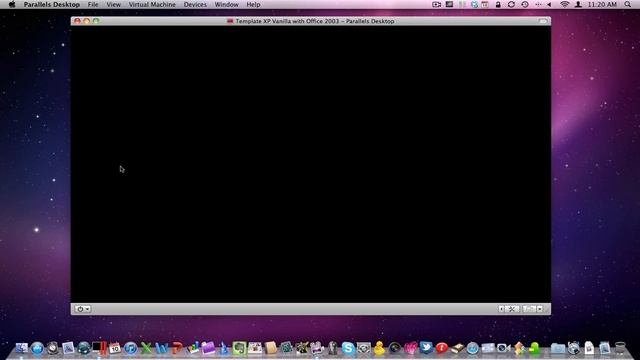
Task: Click the screen recording camera icon in menu bar
Action: 436,4
